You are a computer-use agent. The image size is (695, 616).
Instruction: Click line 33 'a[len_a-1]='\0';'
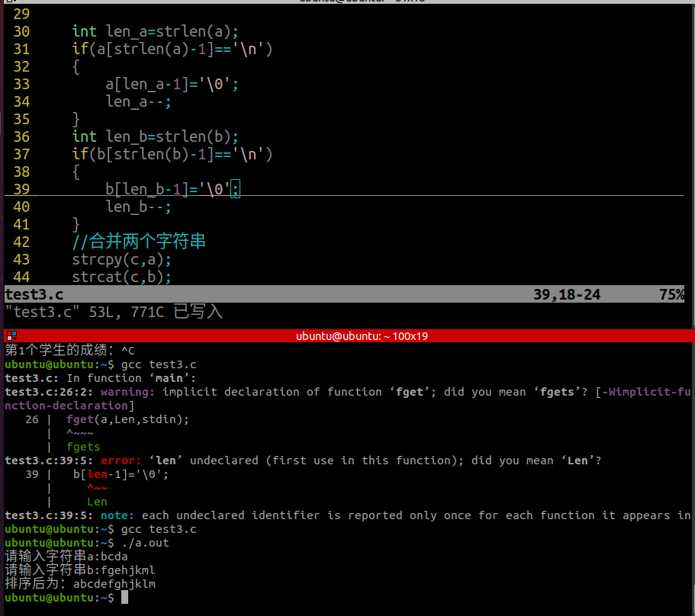click(172, 84)
